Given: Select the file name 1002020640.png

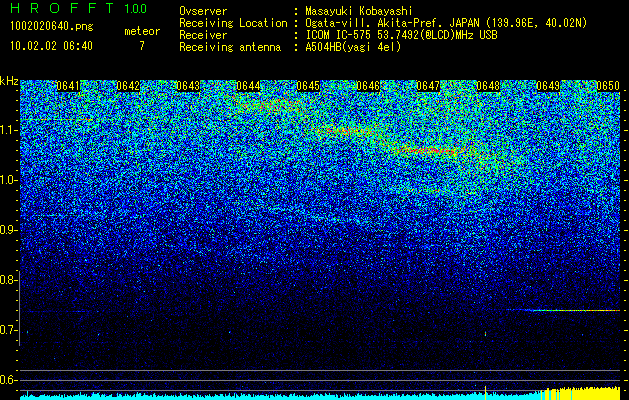Looking at the screenshot, I should tap(51, 27).
